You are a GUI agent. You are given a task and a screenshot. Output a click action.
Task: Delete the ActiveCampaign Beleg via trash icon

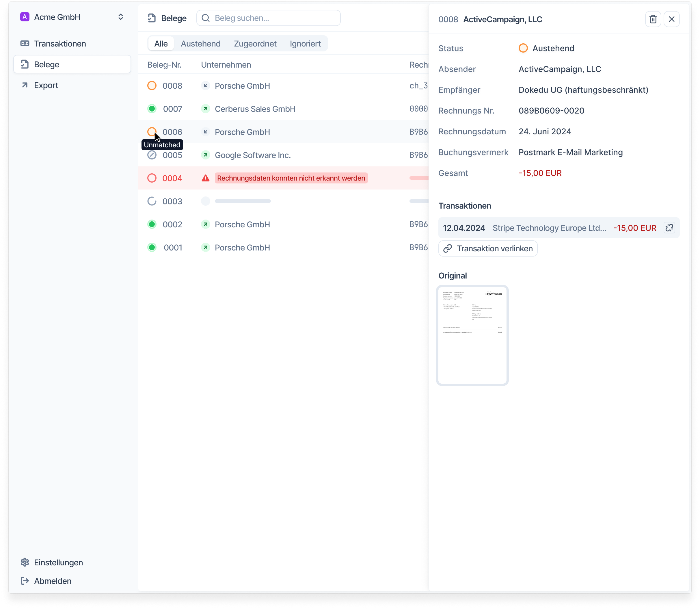coord(653,19)
